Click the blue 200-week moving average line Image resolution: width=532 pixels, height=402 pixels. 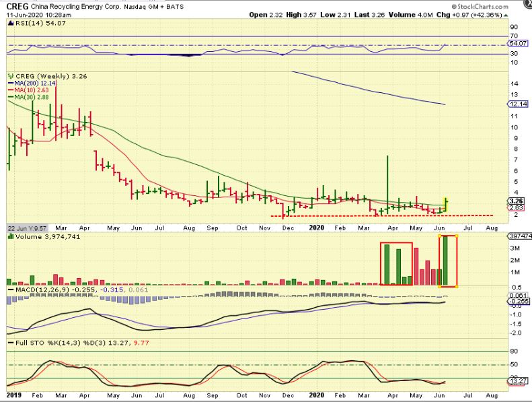(x=370, y=90)
